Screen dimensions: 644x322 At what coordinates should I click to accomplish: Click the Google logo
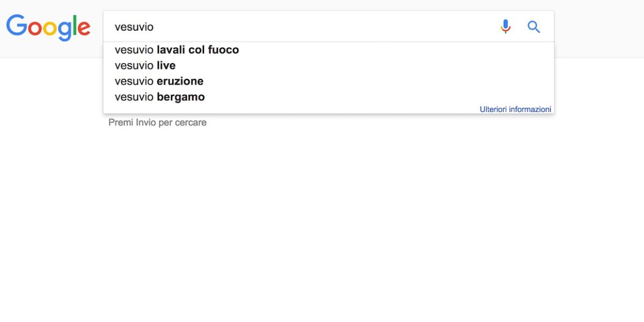pyautogui.click(x=48, y=27)
